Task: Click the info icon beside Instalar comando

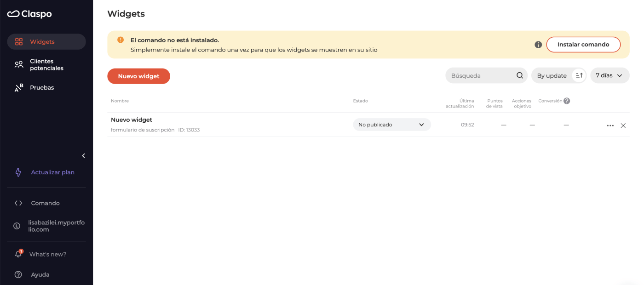Action: [x=538, y=45]
